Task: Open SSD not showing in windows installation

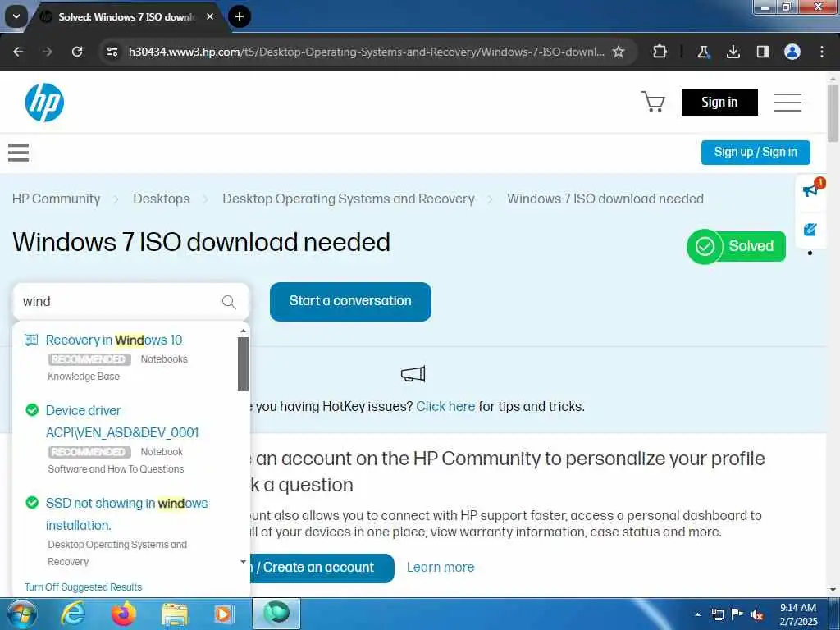Action: (126, 514)
